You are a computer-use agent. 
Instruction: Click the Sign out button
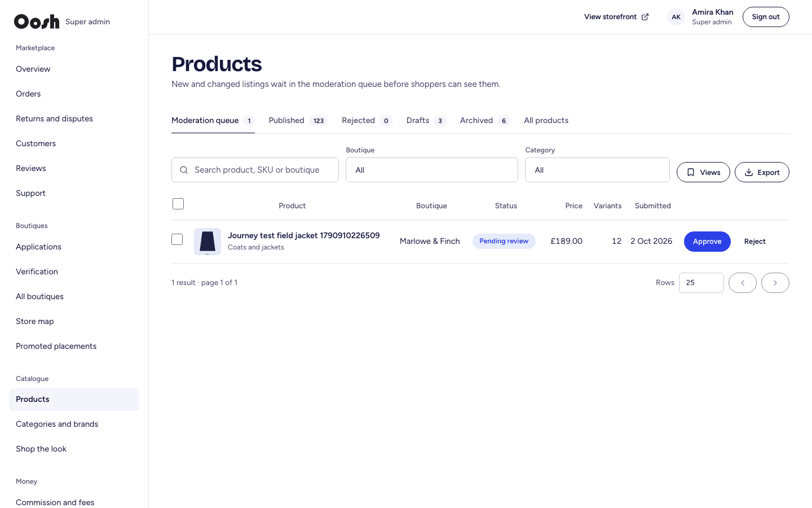pyautogui.click(x=766, y=17)
